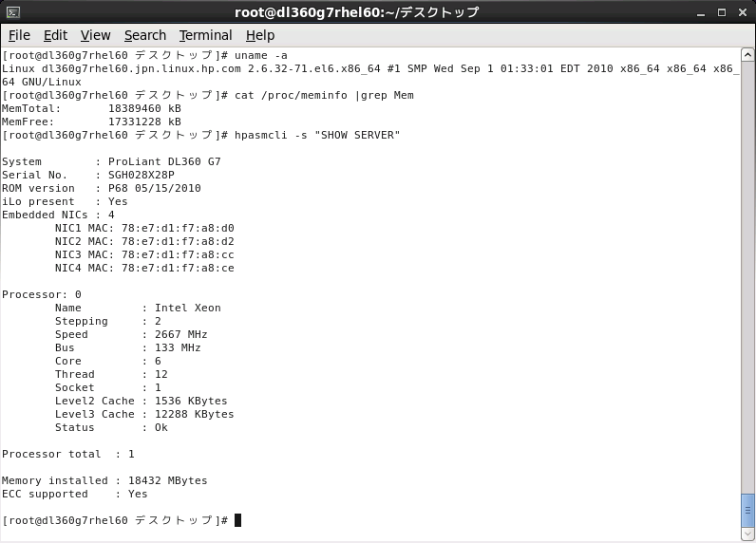Click the scrollbar down arrow
Screen dimensions: 756x543
[x=747, y=534]
